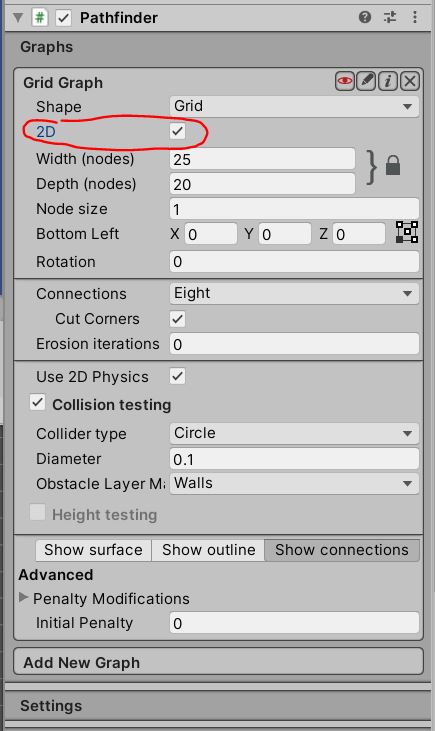435x731 pixels.
Task: Click the pencil edit-name icon on Grid Graph
Action: tap(366, 81)
